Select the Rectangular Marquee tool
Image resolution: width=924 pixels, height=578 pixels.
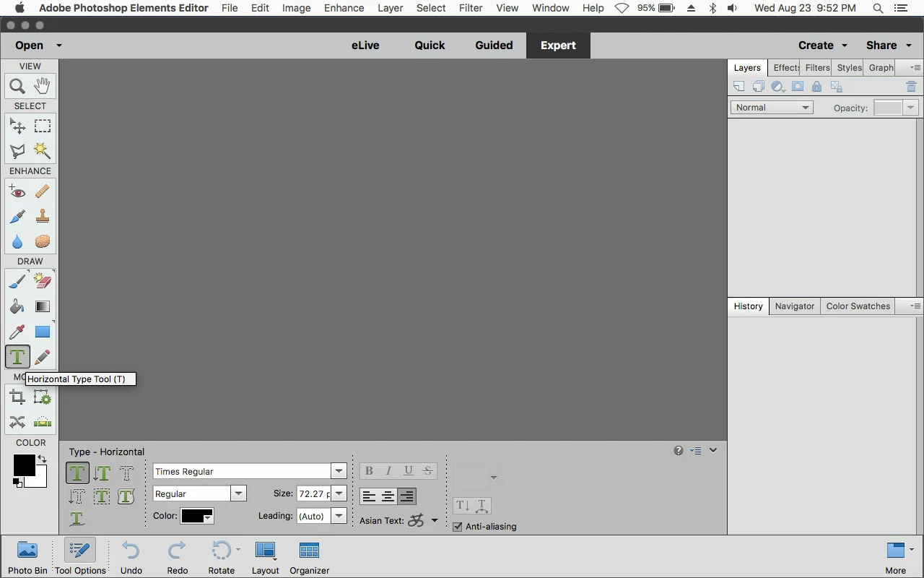pyautogui.click(x=43, y=126)
